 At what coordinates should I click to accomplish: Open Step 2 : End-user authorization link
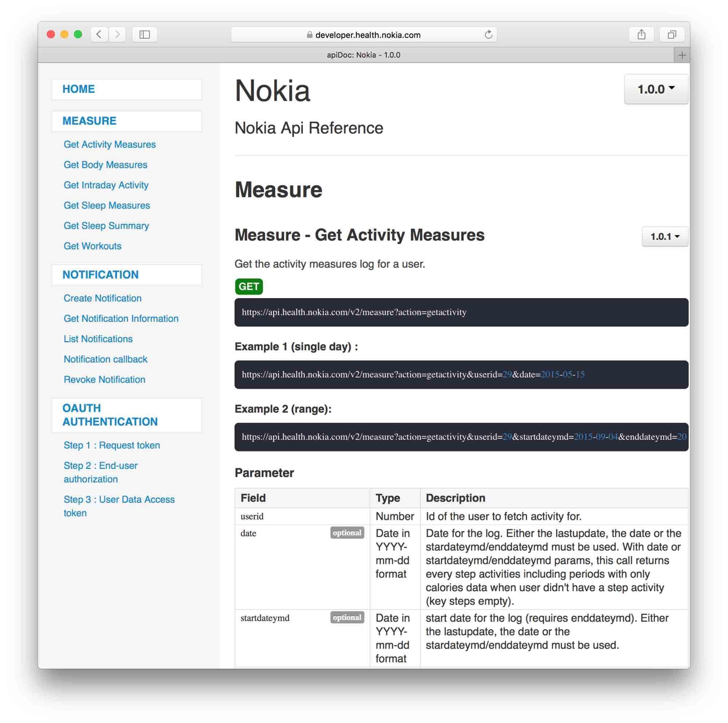click(x=101, y=472)
